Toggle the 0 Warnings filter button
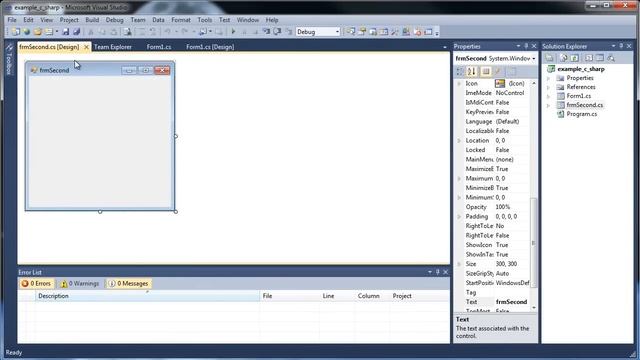This screenshot has height=360, width=640. pyautogui.click(x=80, y=283)
